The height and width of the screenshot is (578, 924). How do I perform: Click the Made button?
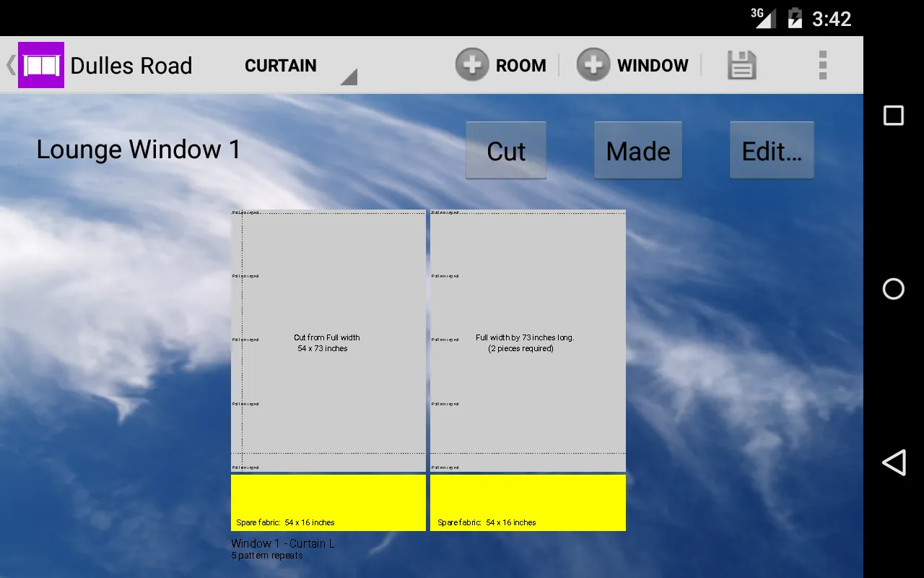pyautogui.click(x=638, y=150)
